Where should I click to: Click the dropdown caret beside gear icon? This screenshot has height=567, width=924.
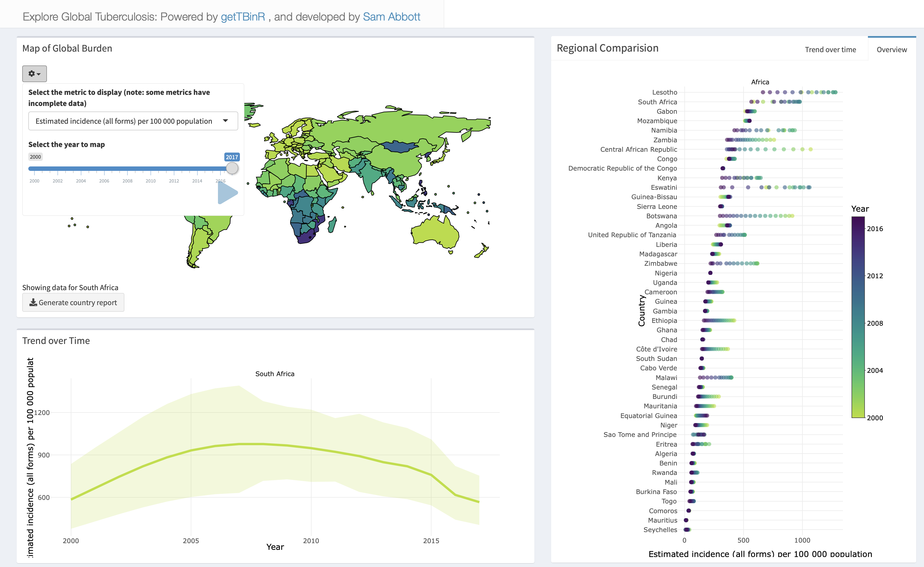pos(39,74)
